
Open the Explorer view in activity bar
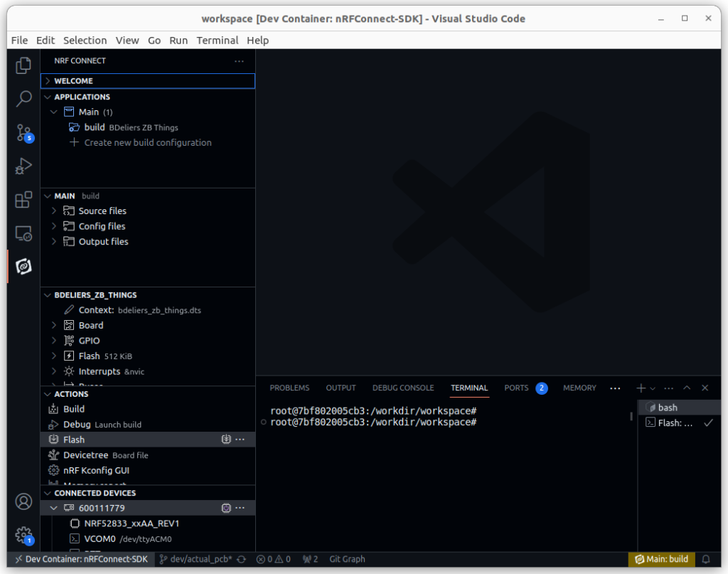point(23,65)
